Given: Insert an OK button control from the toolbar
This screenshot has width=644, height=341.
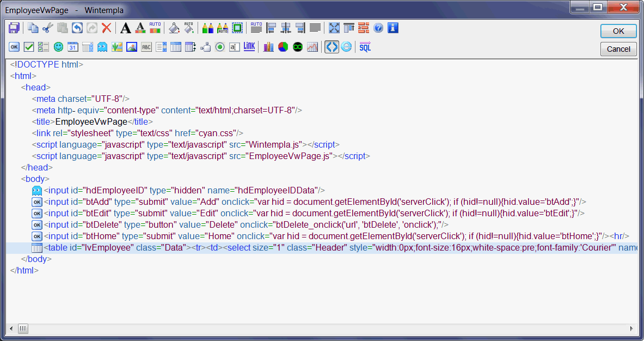Looking at the screenshot, I should 14,47.
